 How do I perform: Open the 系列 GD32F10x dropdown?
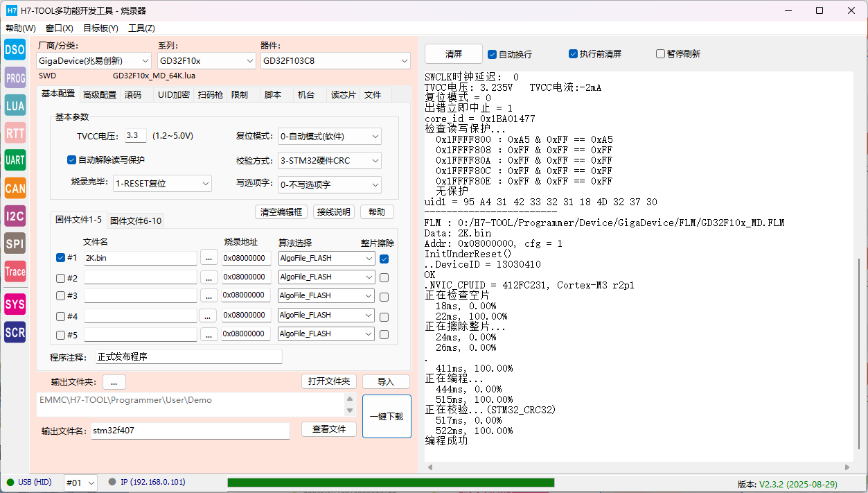pos(206,61)
